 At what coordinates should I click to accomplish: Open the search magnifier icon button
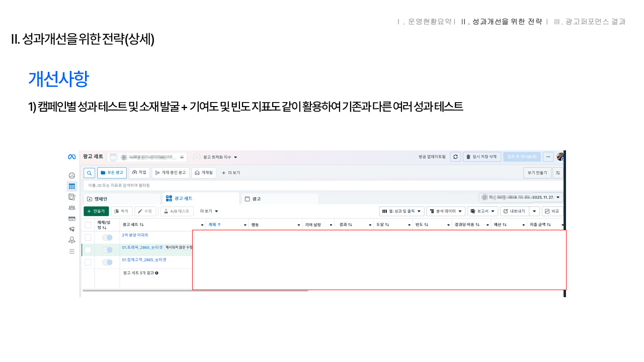click(89, 172)
